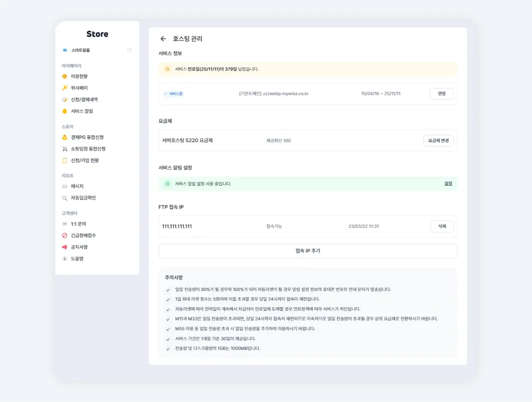
Task: Open 신청/가입 현황 in the sidebar
Action: point(85,160)
